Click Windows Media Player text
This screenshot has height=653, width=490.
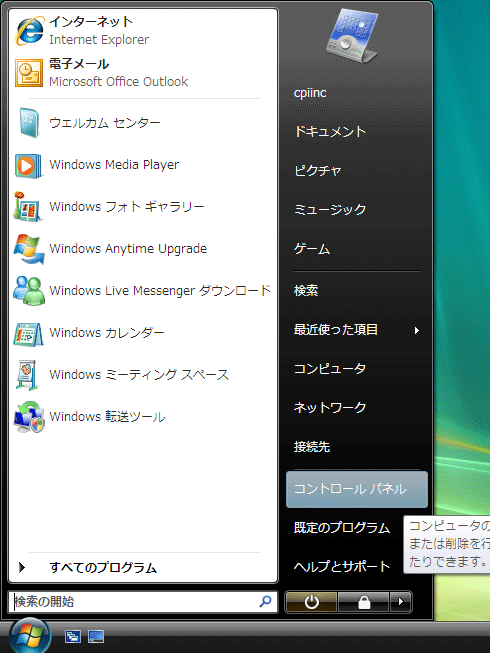point(114,165)
